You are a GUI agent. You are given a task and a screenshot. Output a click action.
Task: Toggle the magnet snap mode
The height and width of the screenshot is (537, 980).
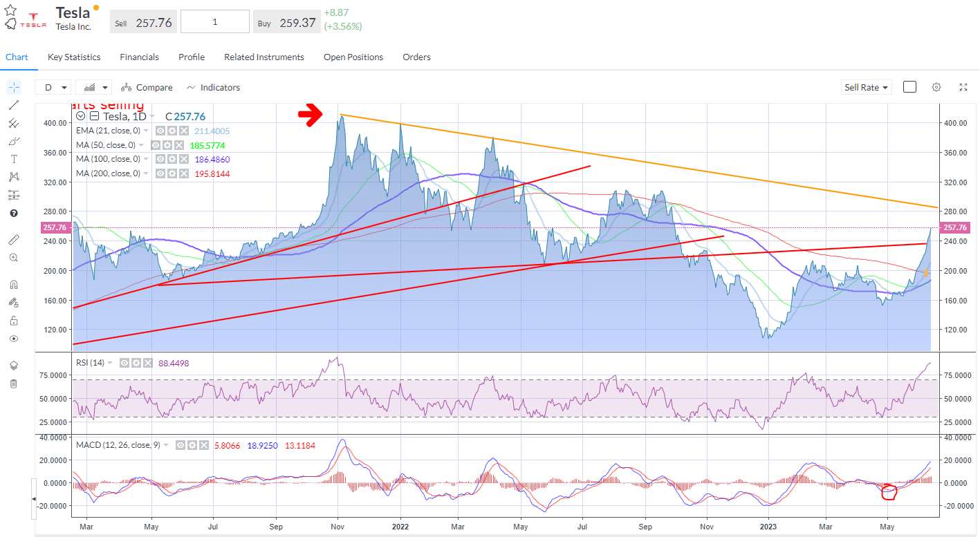click(14, 284)
